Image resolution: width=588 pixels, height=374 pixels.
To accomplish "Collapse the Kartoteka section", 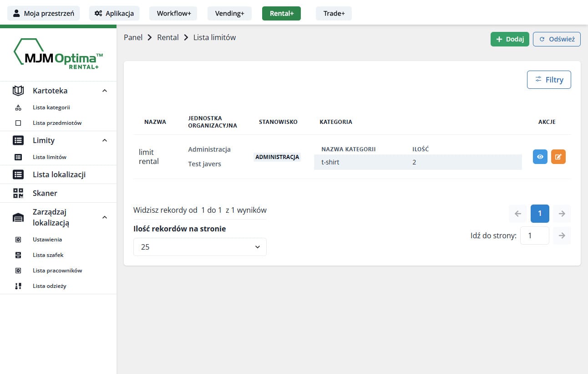I will [105, 91].
